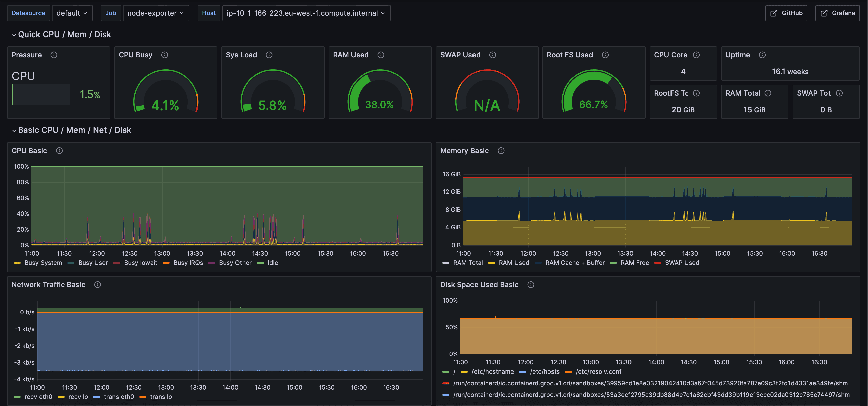
Task: Click the CPU Busy panel description icon
Action: click(165, 55)
